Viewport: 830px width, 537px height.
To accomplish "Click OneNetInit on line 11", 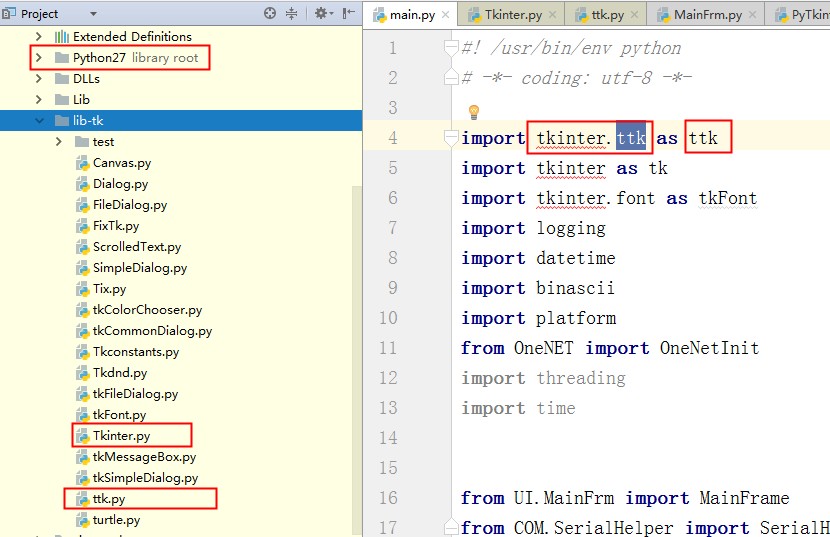I will tap(709, 348).
